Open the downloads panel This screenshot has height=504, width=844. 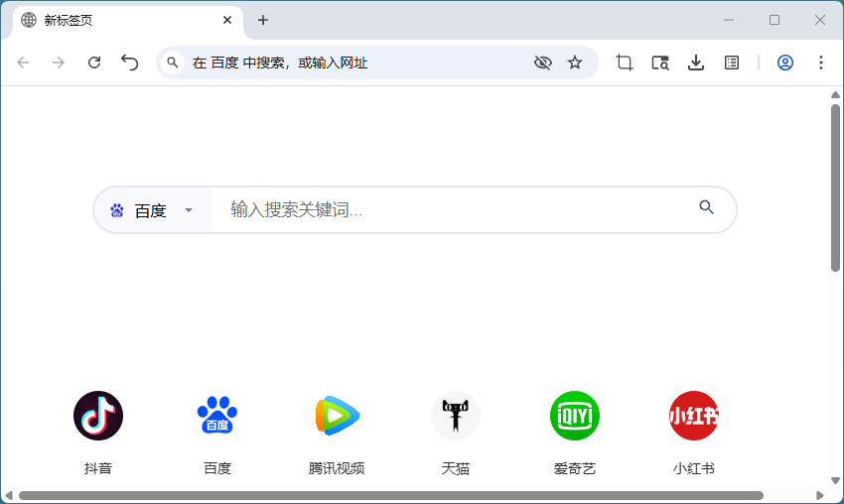(x=696, y=63)
